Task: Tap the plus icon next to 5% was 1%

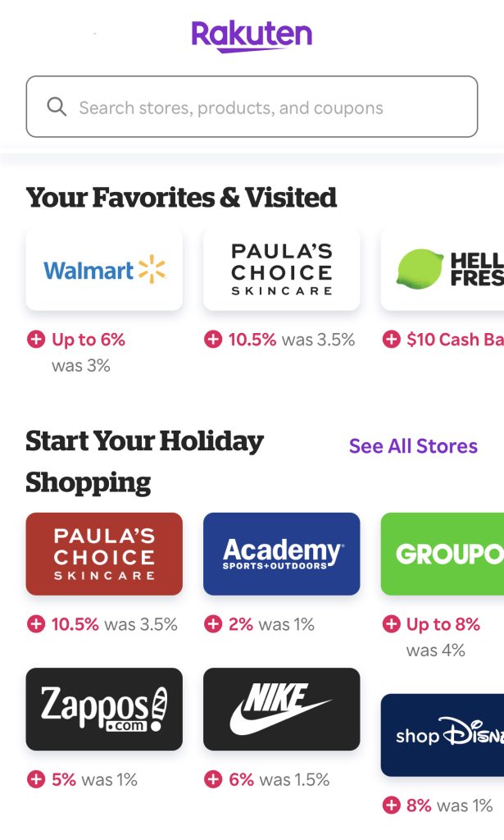Action: click(36, 779)
